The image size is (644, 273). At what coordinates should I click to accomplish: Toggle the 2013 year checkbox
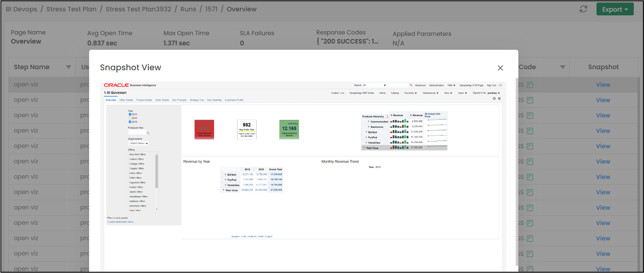[130, 114]
